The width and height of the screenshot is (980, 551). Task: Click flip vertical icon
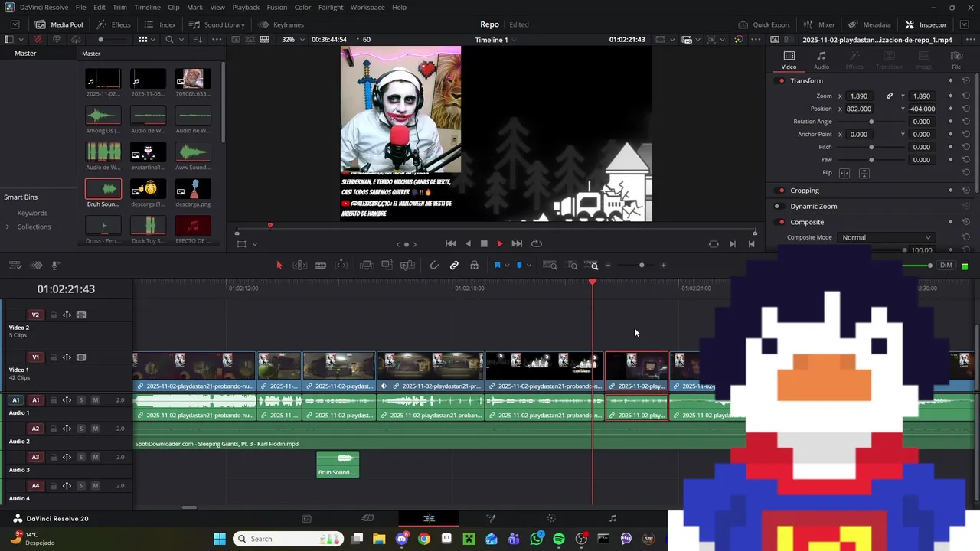864,173
